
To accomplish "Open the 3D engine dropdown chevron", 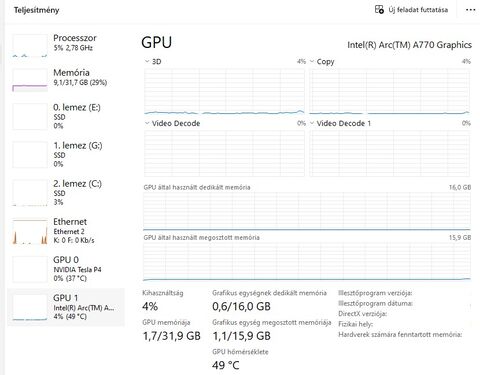I will pos(147,61).
